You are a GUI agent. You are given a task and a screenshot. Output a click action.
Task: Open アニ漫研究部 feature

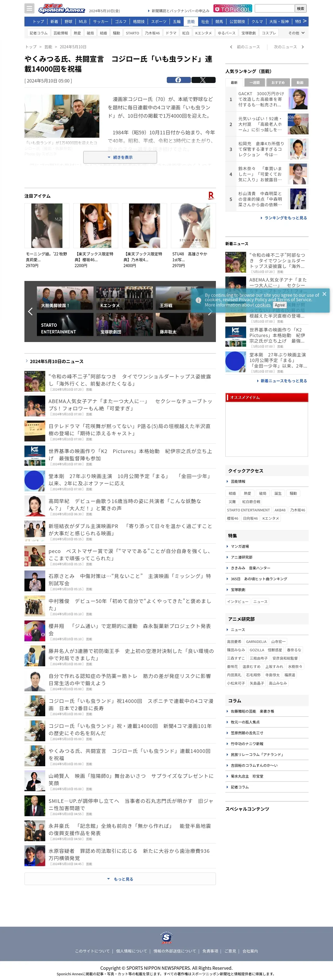click(x=241, y=557)
